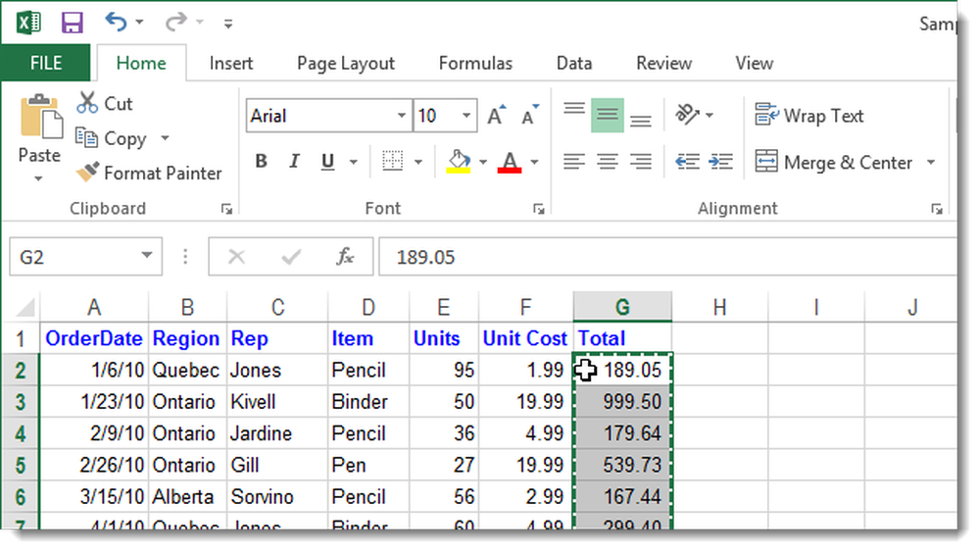Decrease the cell indent

(x=688, y=162)
